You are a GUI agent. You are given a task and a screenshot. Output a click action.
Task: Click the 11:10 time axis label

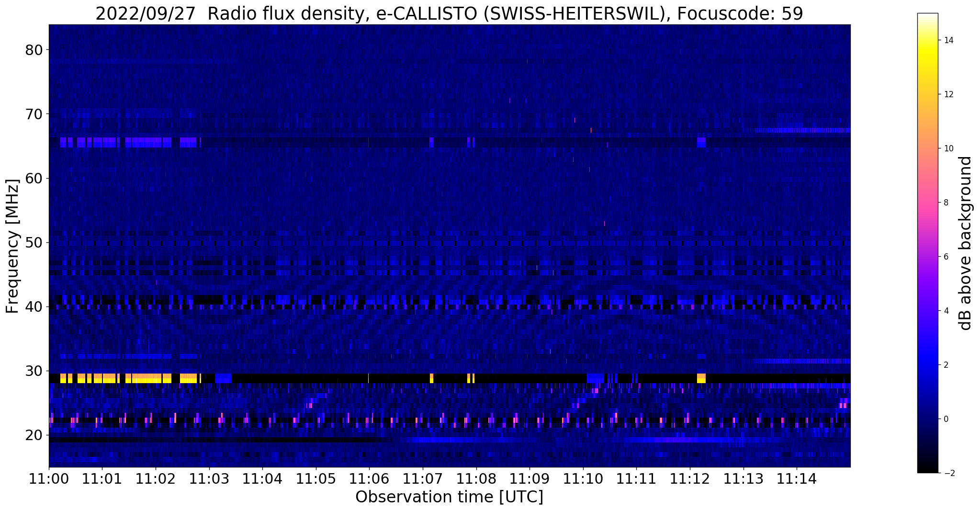point(583,478)
